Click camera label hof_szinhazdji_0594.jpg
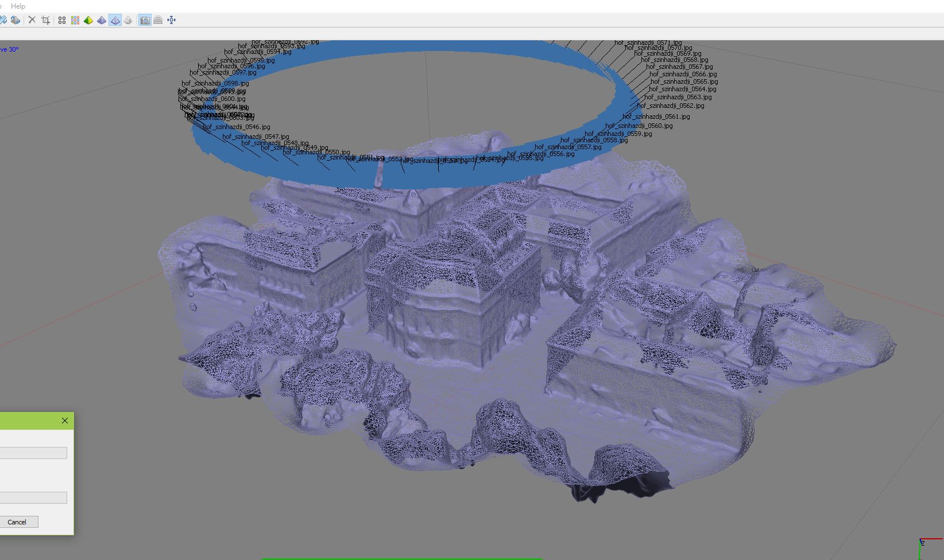This screenshot has width=944, height=560. point(258,52)
